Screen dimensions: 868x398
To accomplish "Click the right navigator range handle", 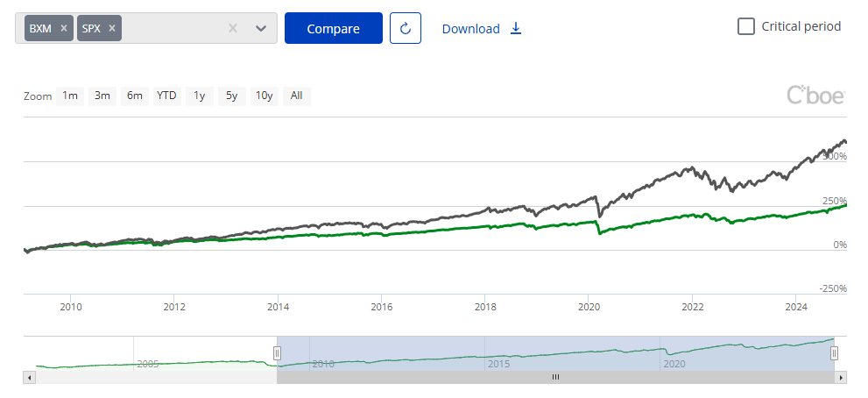I will coord(835,353).
